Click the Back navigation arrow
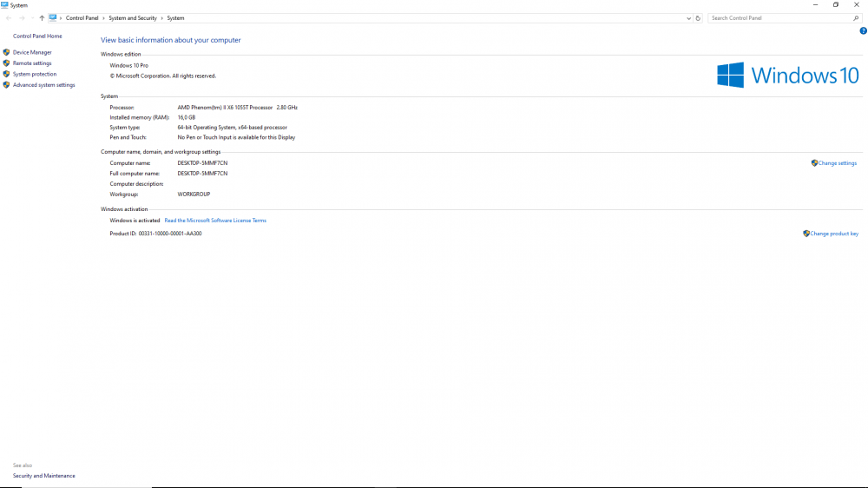 (x=9, y=18)
